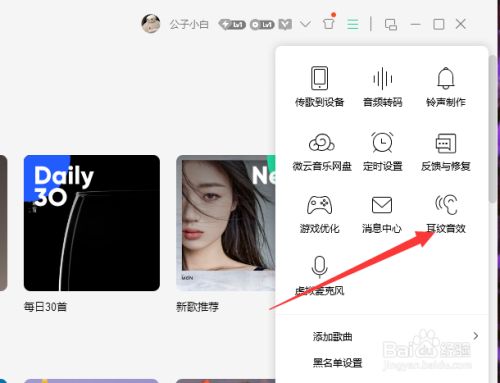Open 游戏优化 game optimization
This screenshot has height=383, width=500.
click(x=319, y=214)
